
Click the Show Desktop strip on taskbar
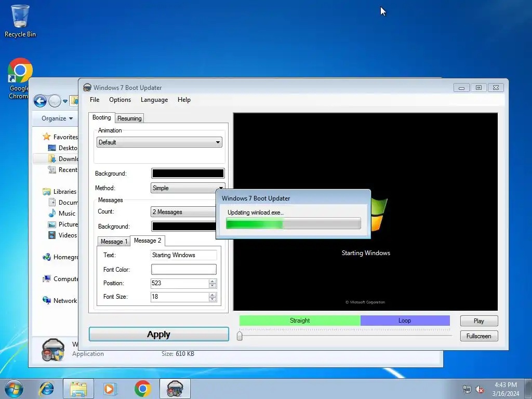(x=528, y=389)
